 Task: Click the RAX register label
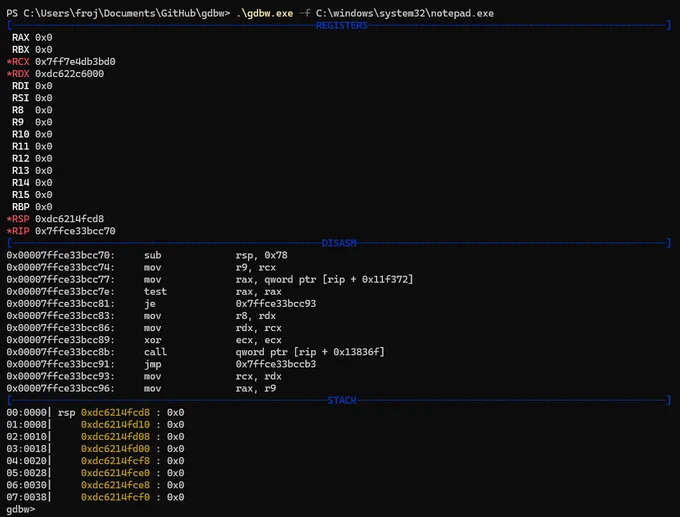[x=20, y=38]
